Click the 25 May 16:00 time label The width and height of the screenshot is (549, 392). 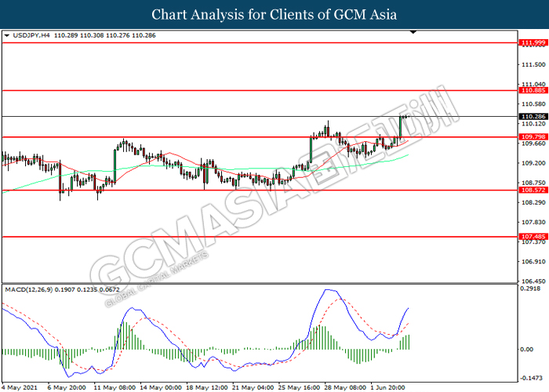300,387
